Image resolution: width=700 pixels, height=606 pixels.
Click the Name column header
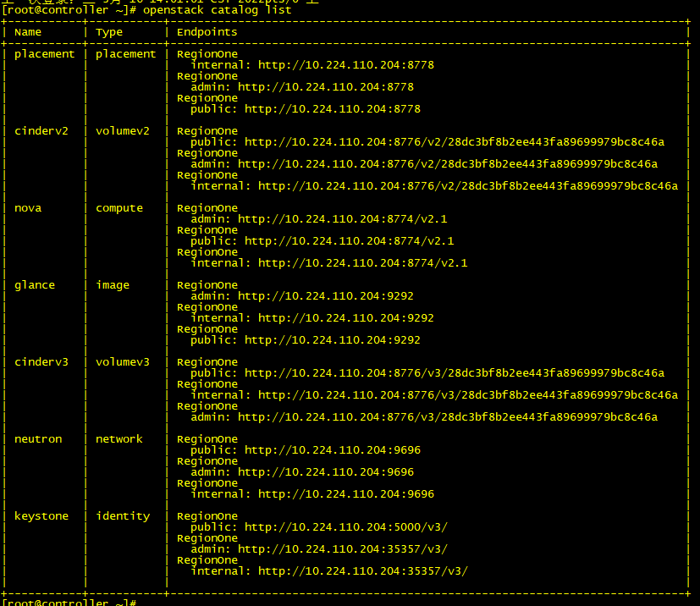(28, 32)
